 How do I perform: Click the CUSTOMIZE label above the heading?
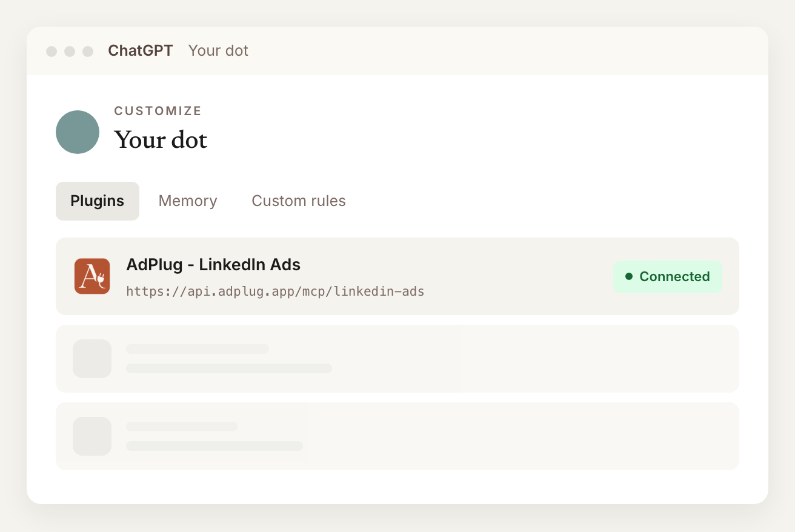point(158,111)
